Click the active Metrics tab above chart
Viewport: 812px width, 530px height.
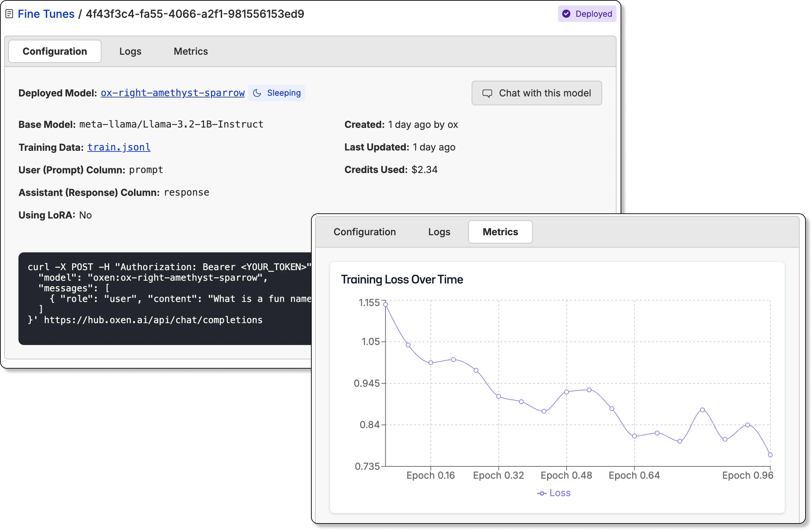[x=500, y=232]
